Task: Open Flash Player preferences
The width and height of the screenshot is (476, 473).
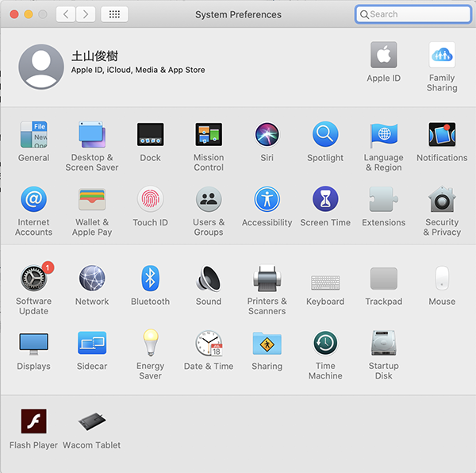Action: coord(33,421)
